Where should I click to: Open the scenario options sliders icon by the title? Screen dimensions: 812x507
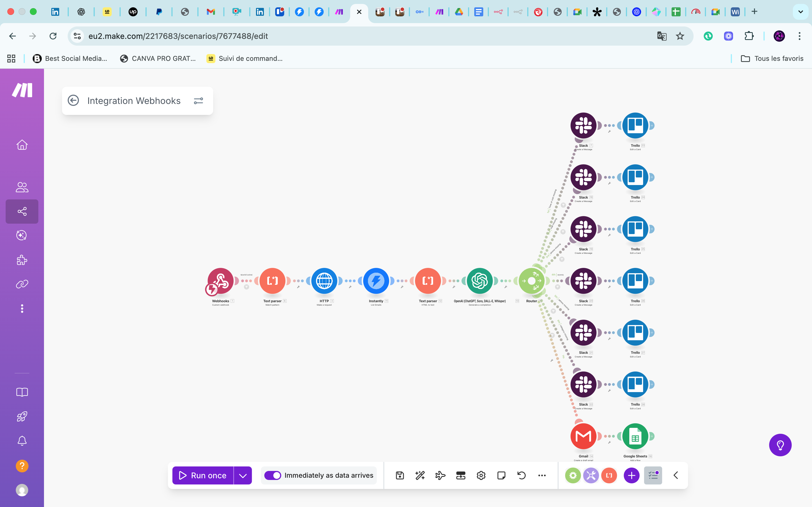(x=198, y=101)
